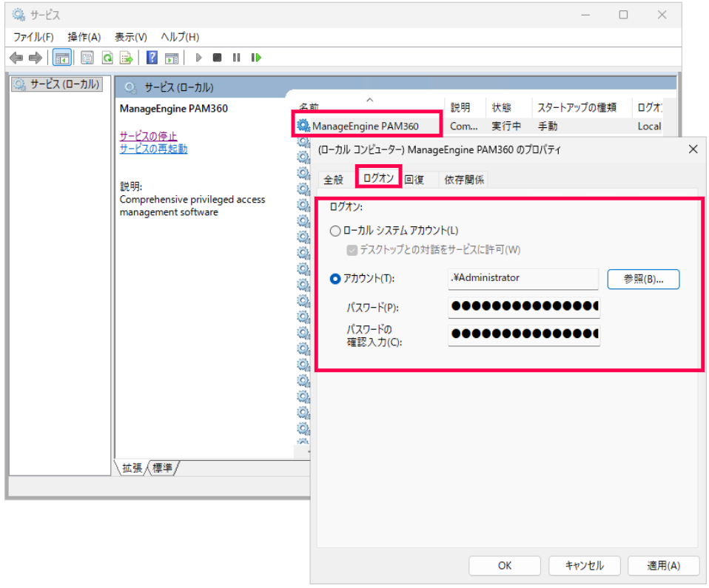This screenshot has width=709, height=588.
Task: Switch to the 依存関係 tab
Action: point(464,180)
